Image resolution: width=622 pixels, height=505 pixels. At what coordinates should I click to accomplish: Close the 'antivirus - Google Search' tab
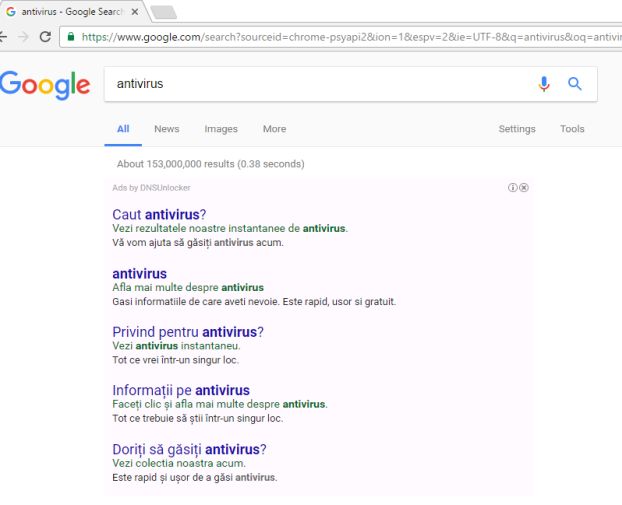click(135, 12)
